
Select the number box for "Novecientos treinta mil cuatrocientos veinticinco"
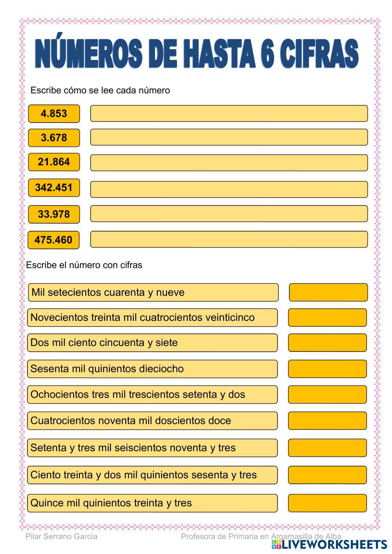tap(327, 317)
